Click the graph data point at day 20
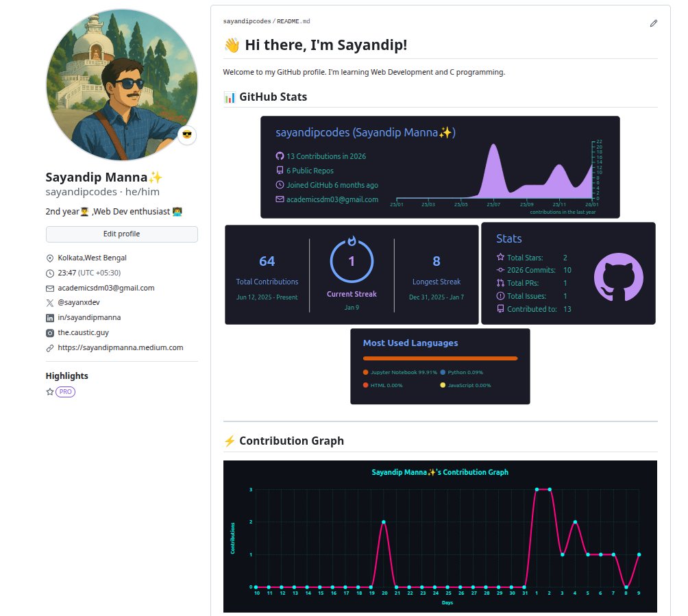Screen dimensions: 688x616 point(384,522)
